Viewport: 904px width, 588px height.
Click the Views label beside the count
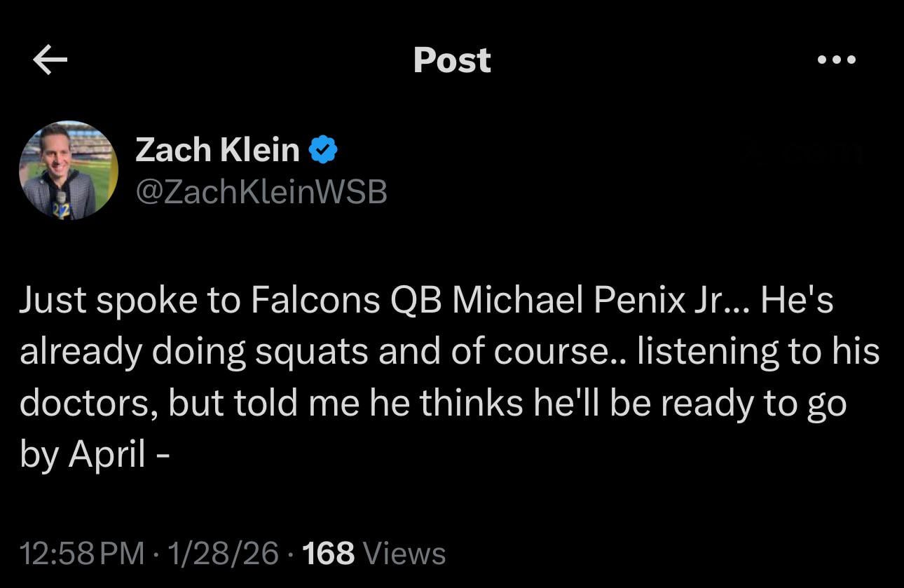click(x=404, y=552)
